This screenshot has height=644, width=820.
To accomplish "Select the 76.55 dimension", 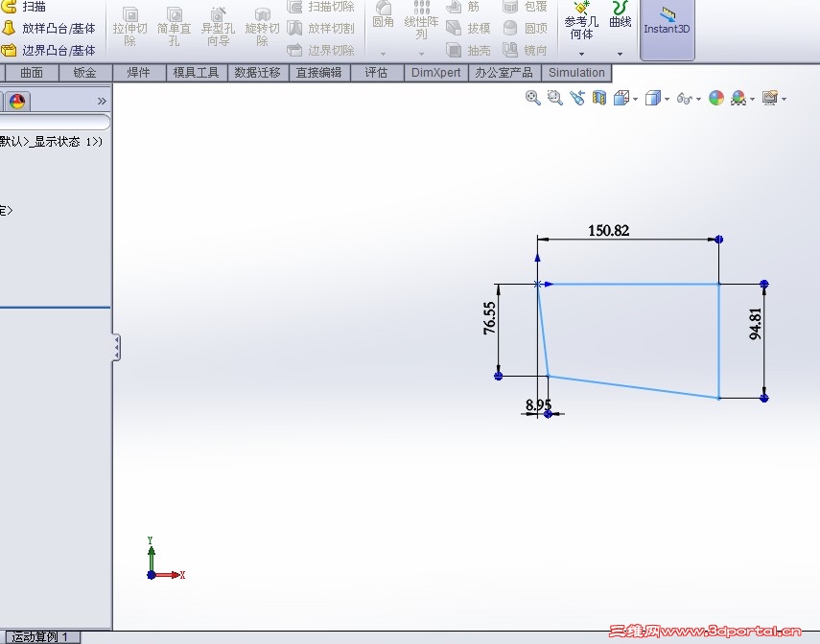I will point(489,318).
